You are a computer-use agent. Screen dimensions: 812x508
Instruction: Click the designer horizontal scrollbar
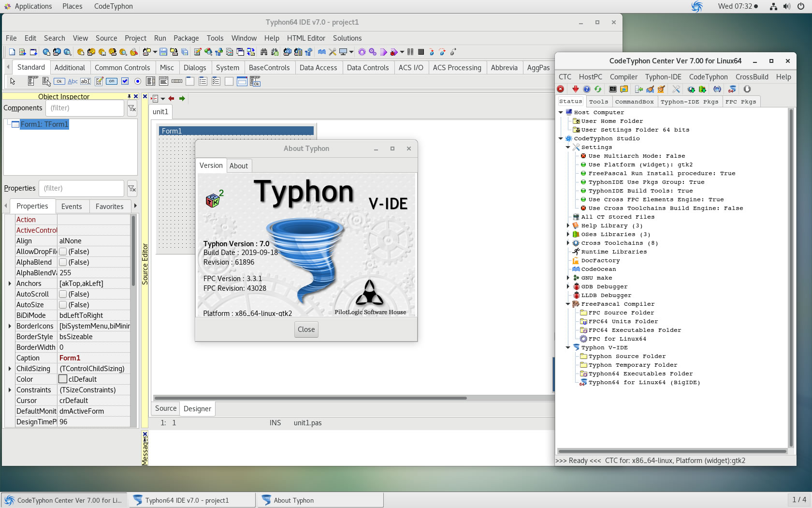pyautogui.click(x=310, y=398)
